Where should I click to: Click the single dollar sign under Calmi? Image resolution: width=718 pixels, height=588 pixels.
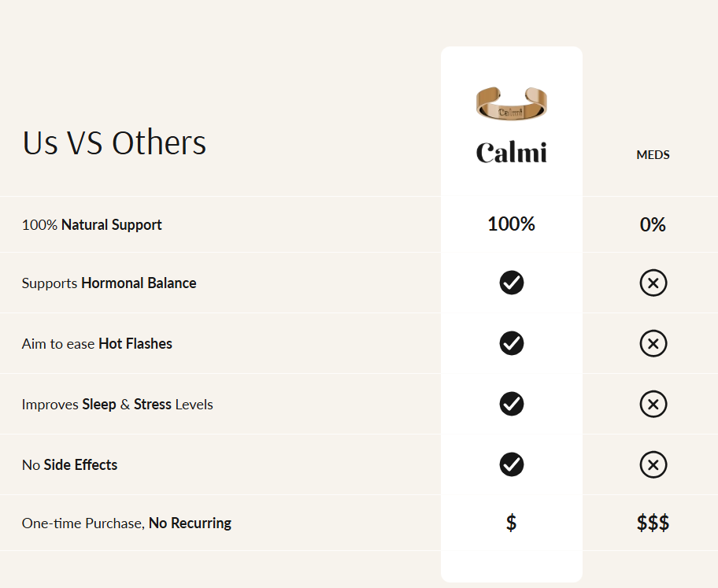(511, 523)
